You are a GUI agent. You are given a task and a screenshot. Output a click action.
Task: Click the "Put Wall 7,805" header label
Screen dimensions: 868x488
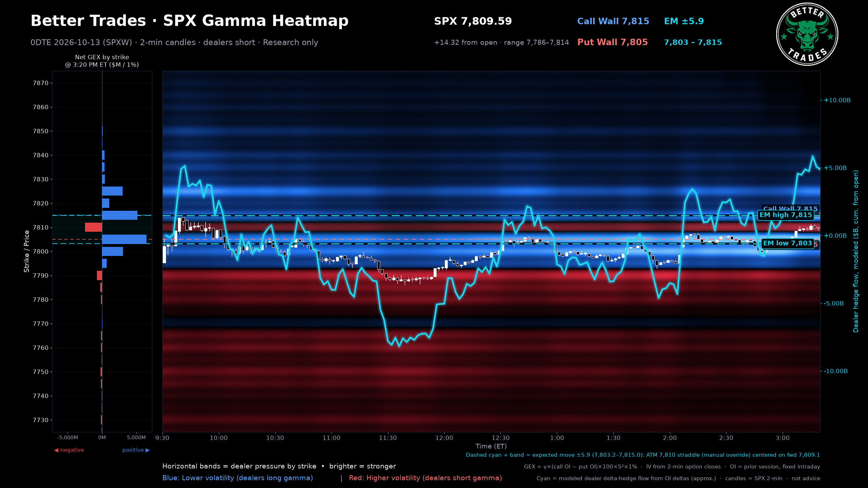point(612,42)
